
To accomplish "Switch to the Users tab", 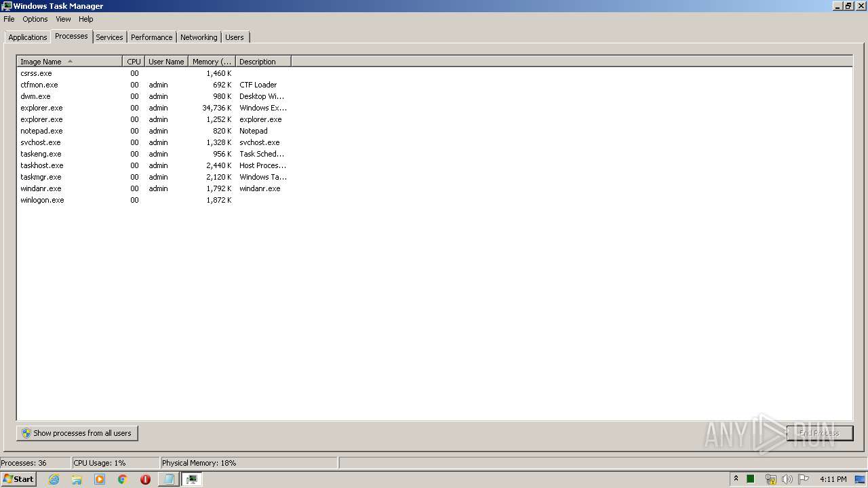I will point(235,37).
